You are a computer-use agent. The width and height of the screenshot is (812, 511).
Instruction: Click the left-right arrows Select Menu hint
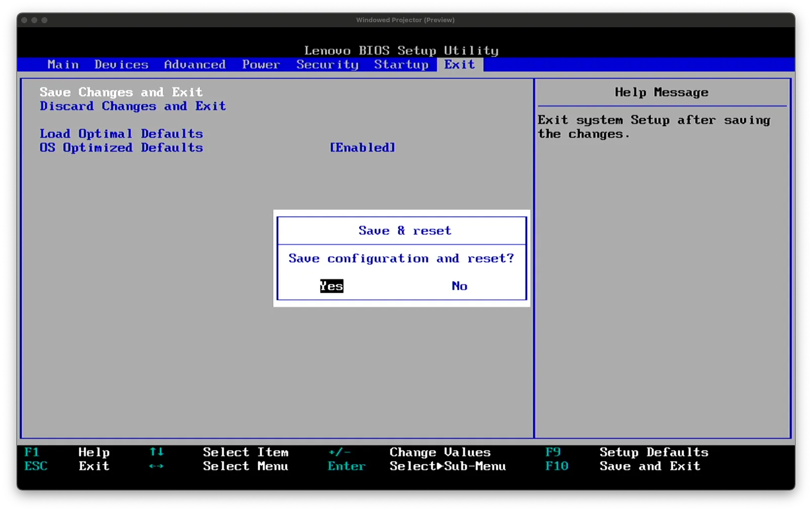pos(219,466)
